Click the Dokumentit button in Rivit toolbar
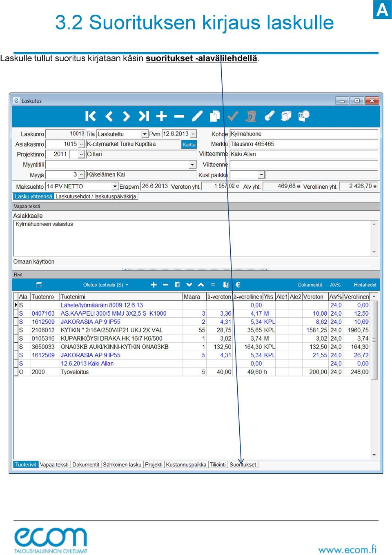 pyautogui.click(x=310, y=285)
